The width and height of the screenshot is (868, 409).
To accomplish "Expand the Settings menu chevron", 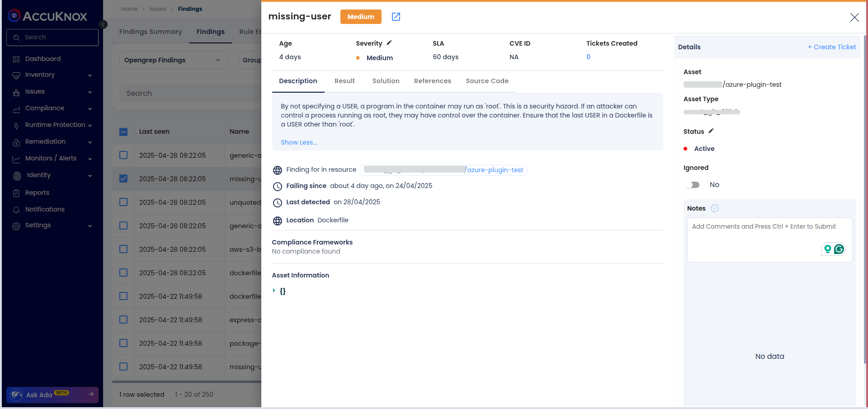I will 90,226.
